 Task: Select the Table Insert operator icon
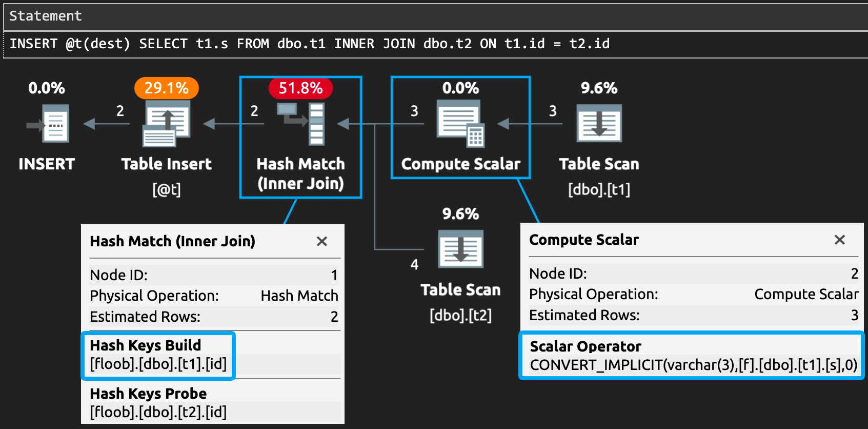tap(166, 124)
